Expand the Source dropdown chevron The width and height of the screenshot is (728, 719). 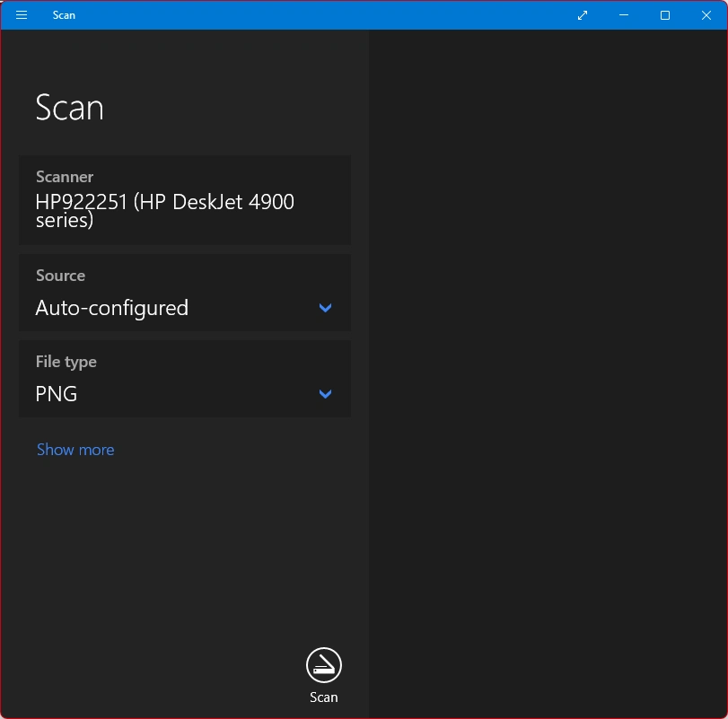325,308
